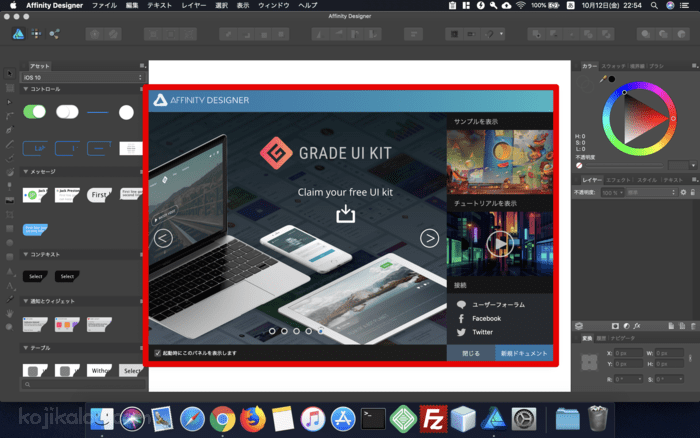The width and height of the screenshot is (700, 438).
Task: Open the layer opacity 100 % dropdown
Action: pos(612,192)
